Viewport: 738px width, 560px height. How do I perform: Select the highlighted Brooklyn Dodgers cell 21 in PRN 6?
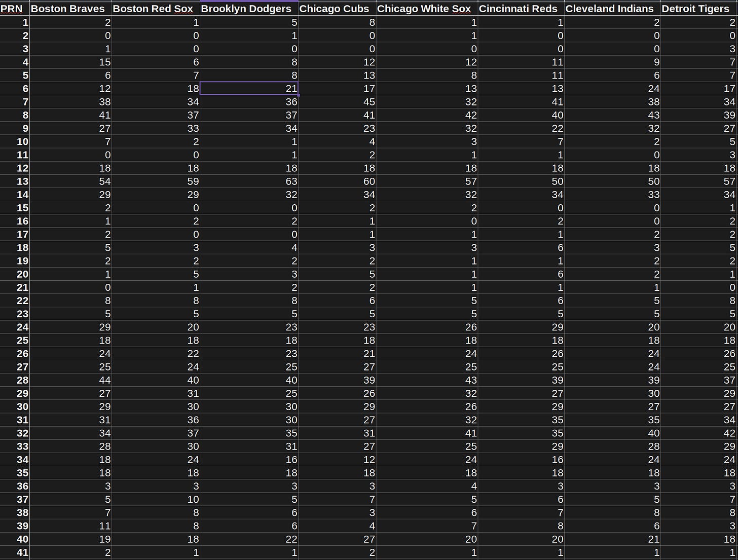(x=249, y=88)
